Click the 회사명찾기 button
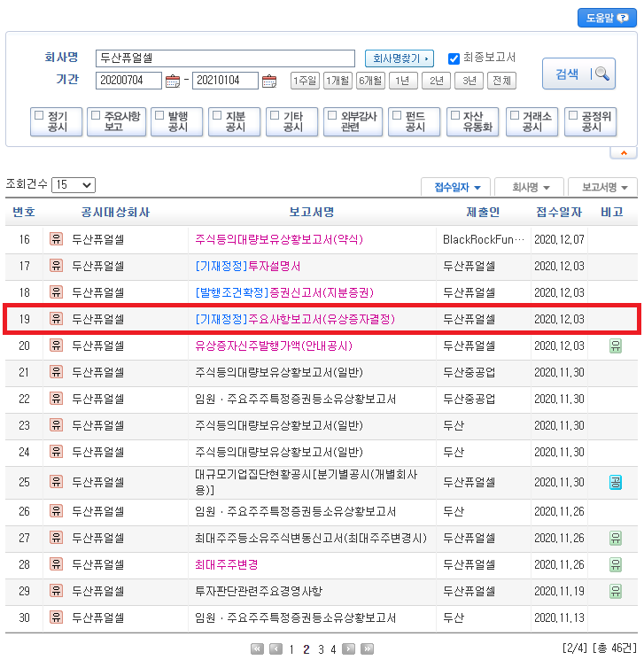Screen dimensions: 644x660 tap(400, 58)
